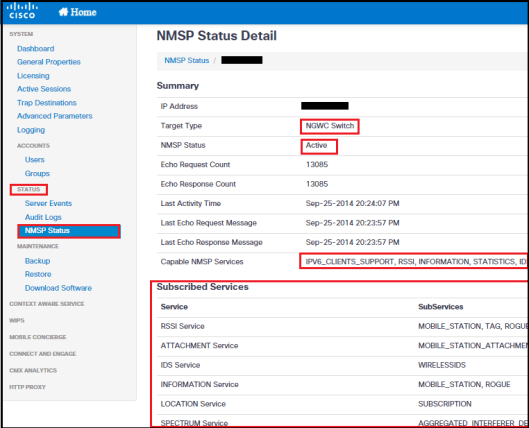Click the Status section header
The height and width of the screenshot is (428, 529).
29,190
